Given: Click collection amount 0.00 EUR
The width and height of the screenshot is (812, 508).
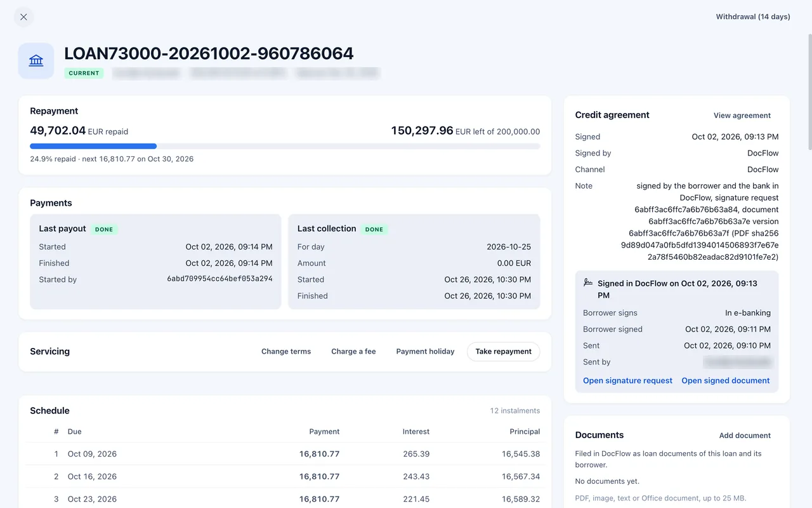Looking at the screenshot, I should click(x=514, y=264).
